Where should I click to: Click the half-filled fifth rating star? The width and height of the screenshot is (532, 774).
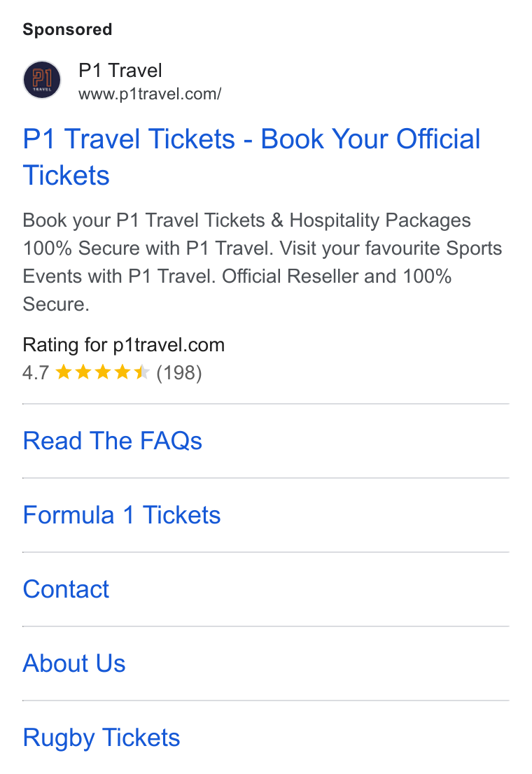(141, 372)
